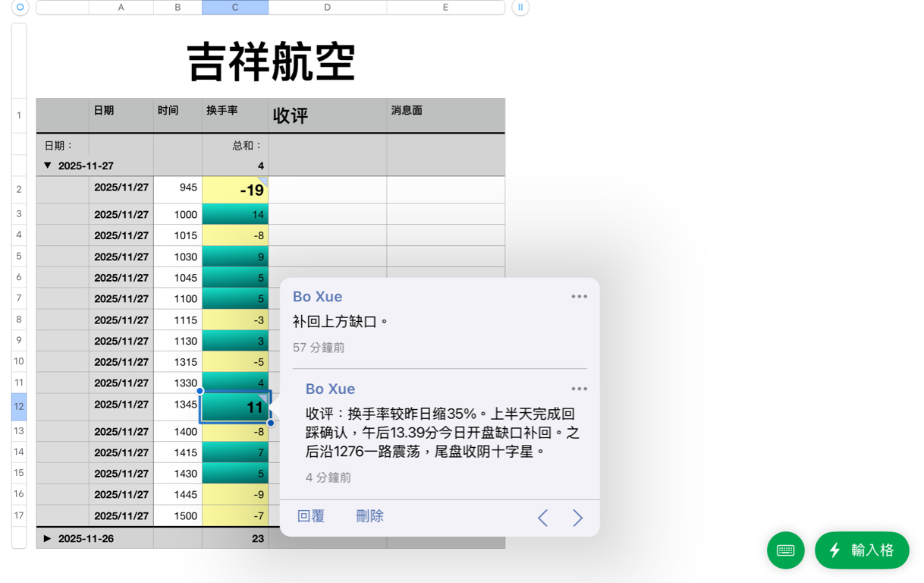Select the turnover cell in row 1015
The image size is (924, 583).
[235, 235]
